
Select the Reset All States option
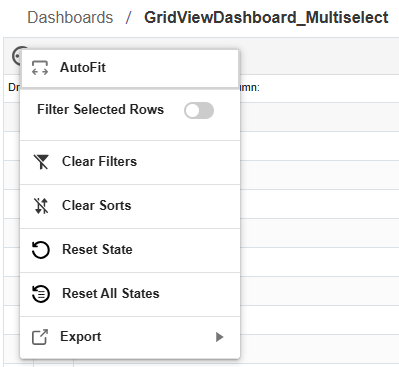(x=130, y=294)
